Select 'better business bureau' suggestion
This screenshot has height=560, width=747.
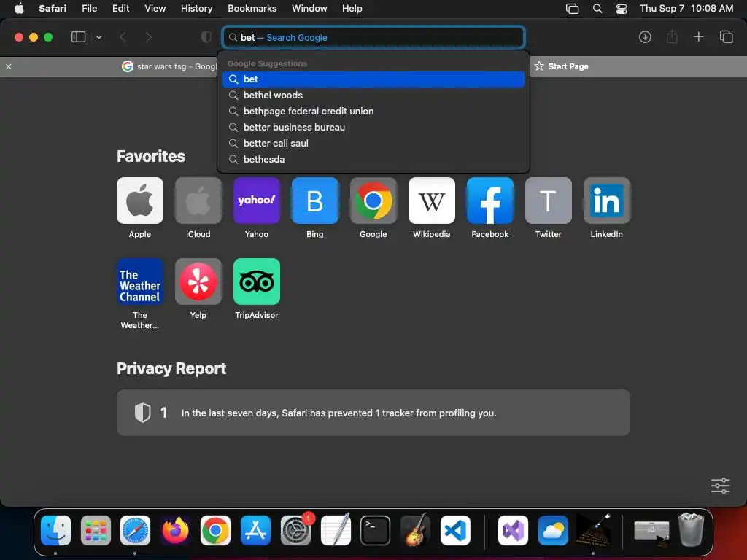373,127
